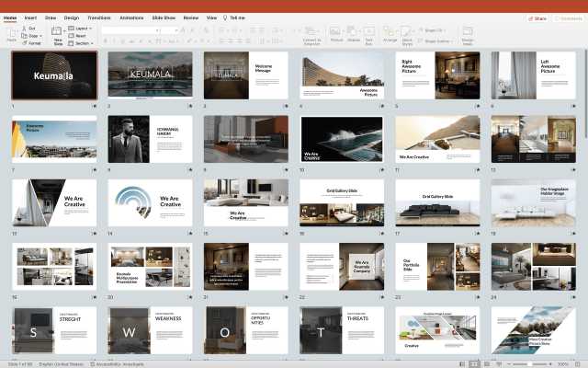Click the Reset slide icon
This screenshot has width=588, height=368.
(81, 35)
